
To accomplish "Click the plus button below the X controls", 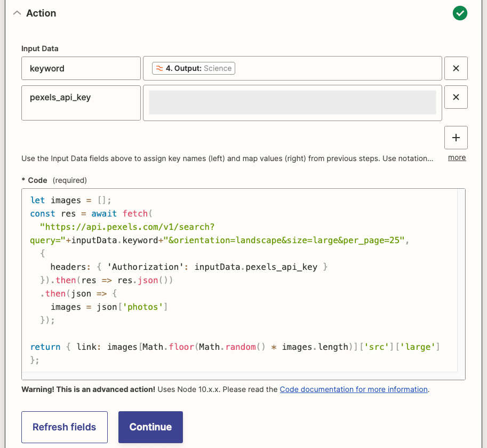I will 456,138.
